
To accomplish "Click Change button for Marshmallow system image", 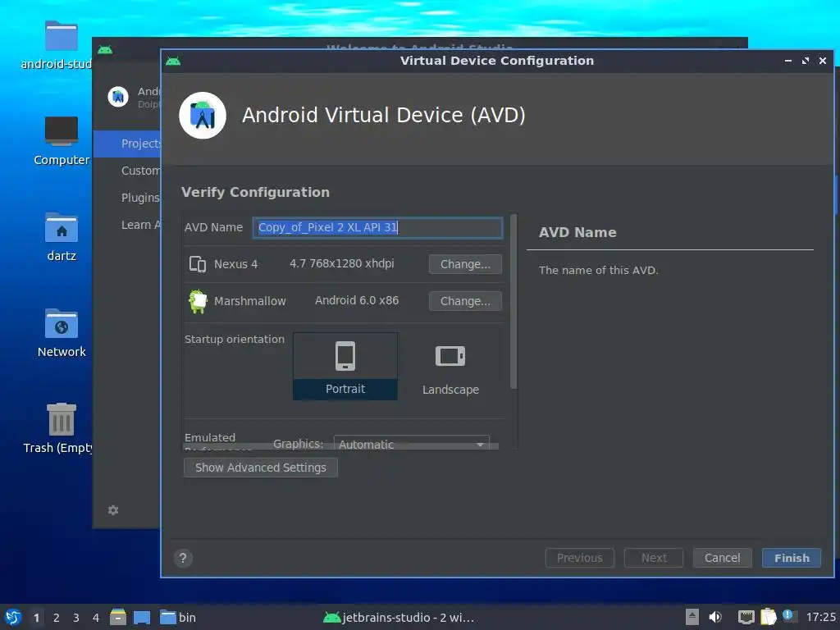I will [465, 301].
